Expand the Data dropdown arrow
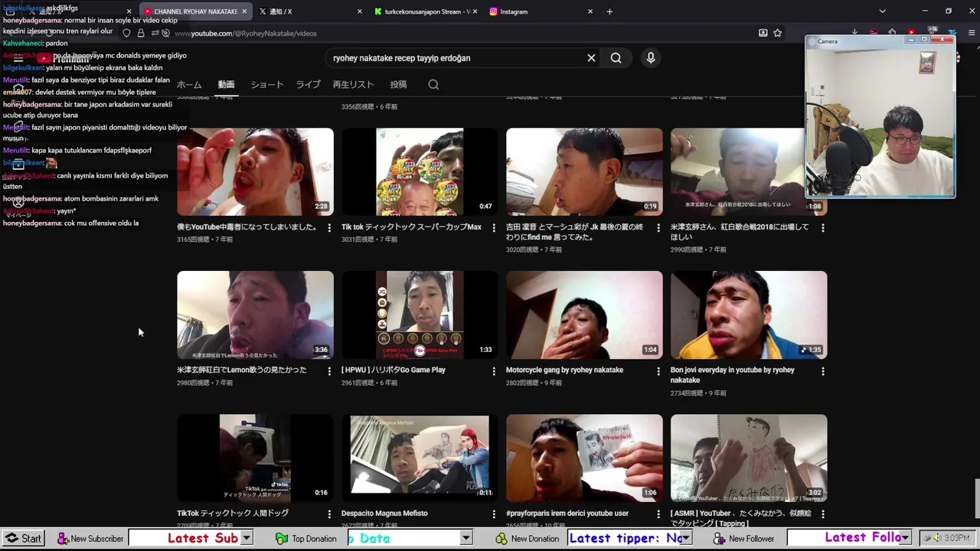 tap(465, 538)
